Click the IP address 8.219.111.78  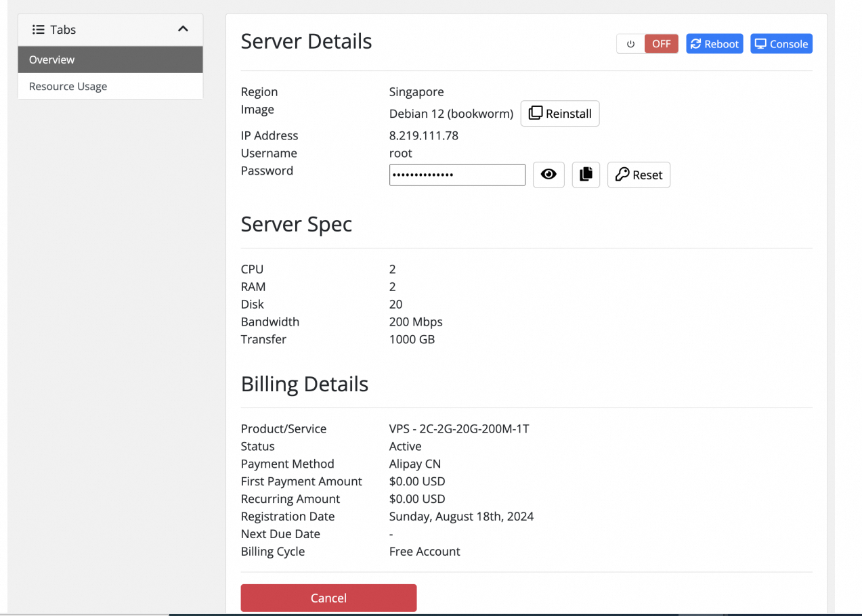[x=423, y=135]
